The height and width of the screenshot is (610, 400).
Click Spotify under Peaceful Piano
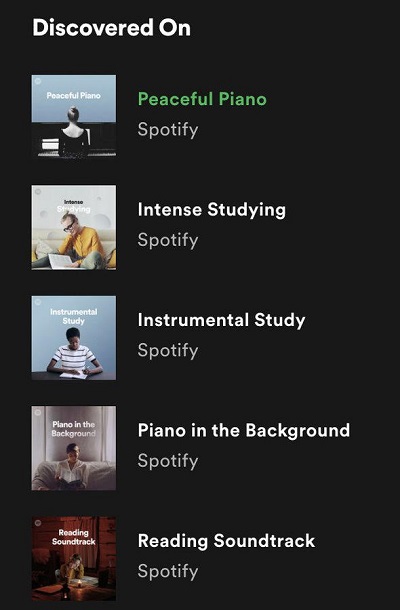click(x=168, y=130)
